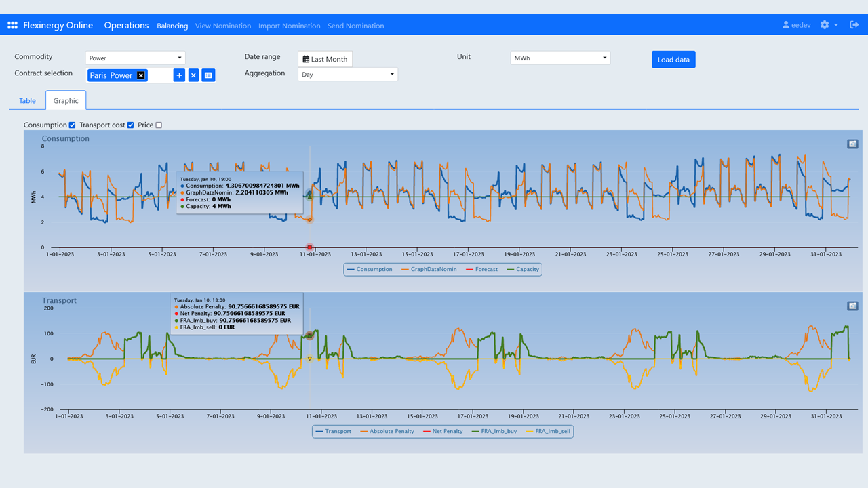Open Transport chart export menu icon
The height and width of the screenshot is (488, 868).
(852, 306)
